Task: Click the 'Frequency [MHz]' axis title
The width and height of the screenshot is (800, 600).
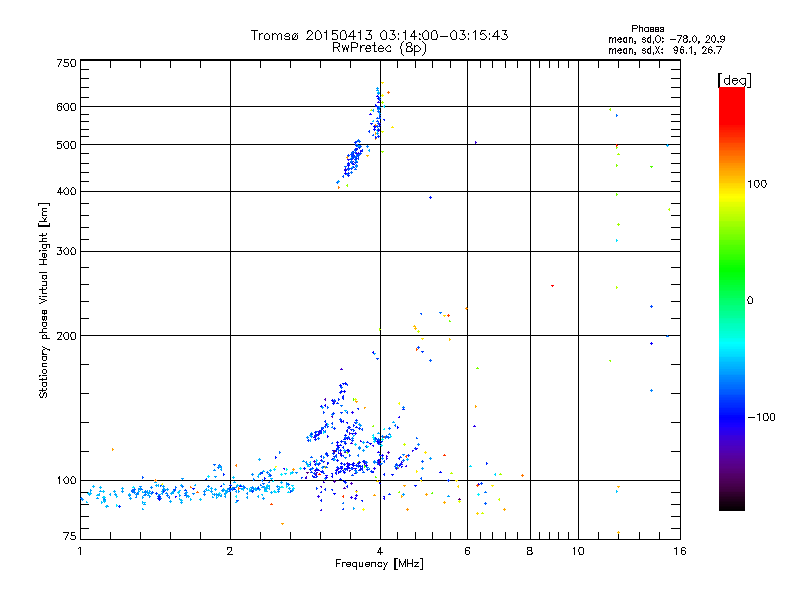Action: point(379,564)
